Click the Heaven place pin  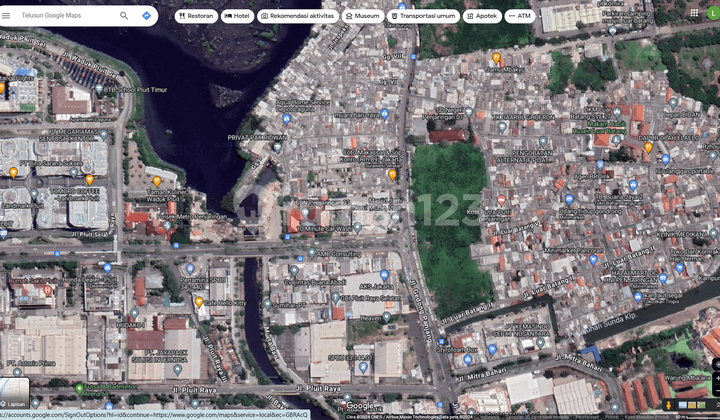pyautogui.click(x=387, y=317)
